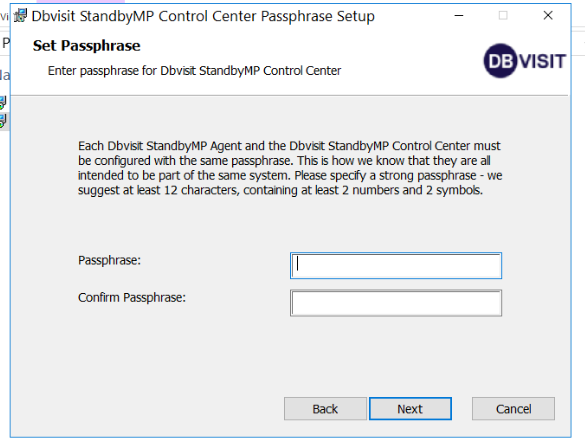Select the upper partially hidden icon behind the dialog
Screen dimensions: 585x446
pyautogui.click(x=3, y=102)
